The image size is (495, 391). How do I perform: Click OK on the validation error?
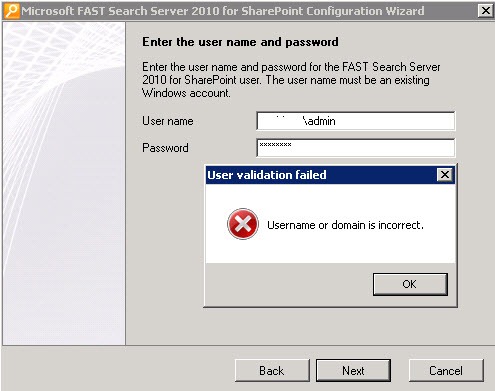click(410, 284)
